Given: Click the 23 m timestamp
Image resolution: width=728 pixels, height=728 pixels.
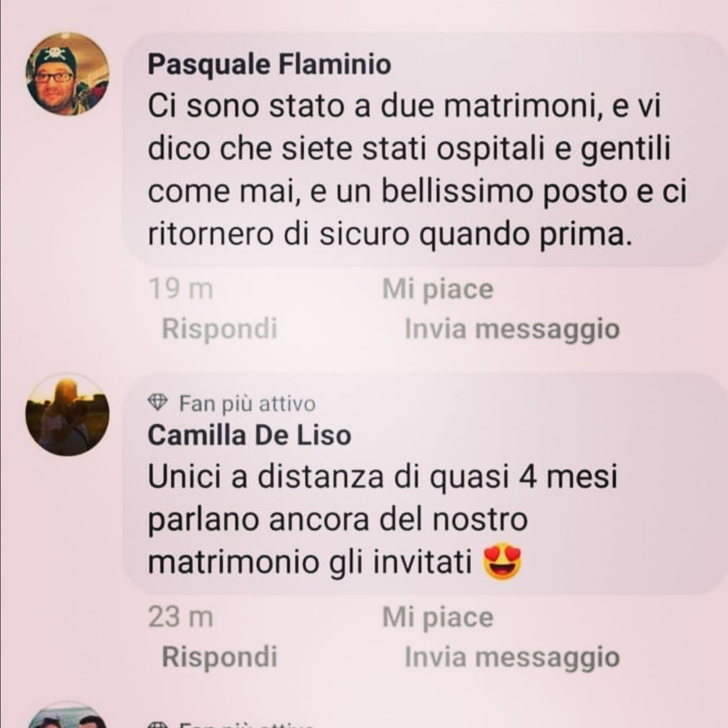Looking at the screenshot, I should point(181,617).
